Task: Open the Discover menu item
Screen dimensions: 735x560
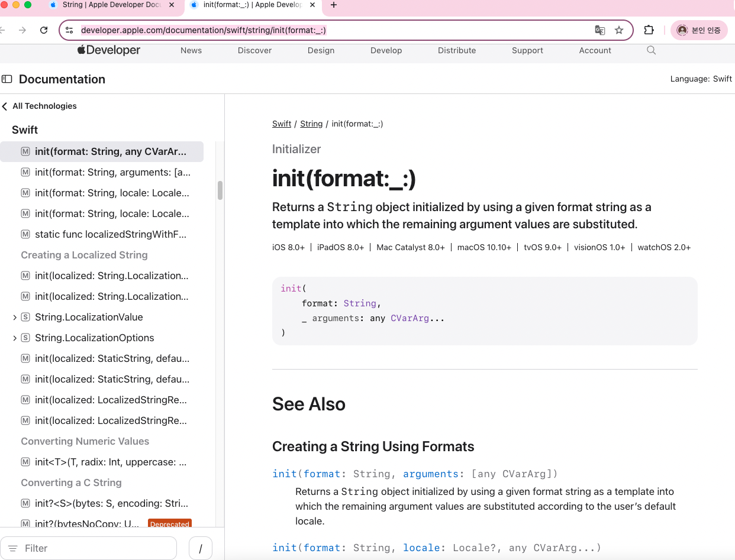Action: [x=254, y=50]
